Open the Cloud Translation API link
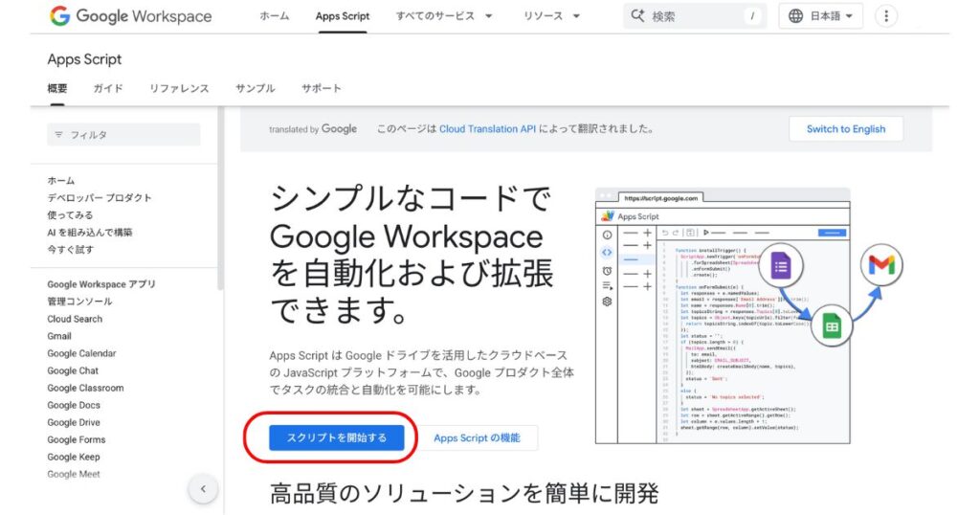Viewport: 980px width, 515px height. [x=487, y=128]
